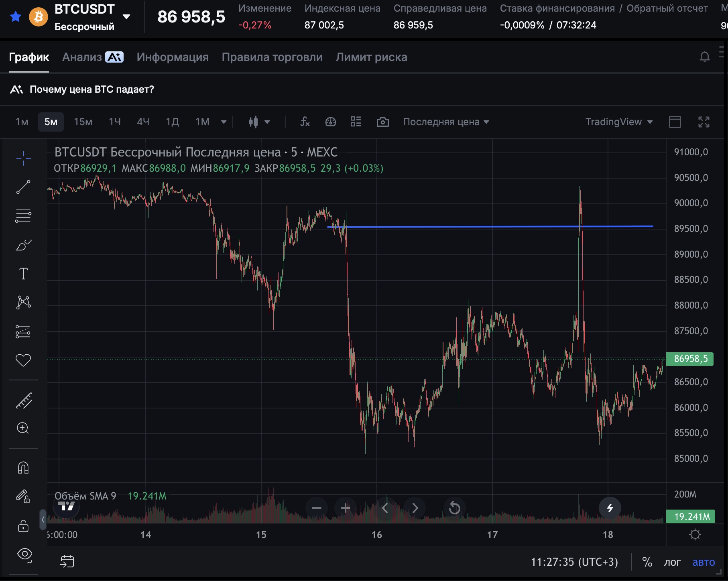Collapse the drawing toolbar side handle

point(43,520)
